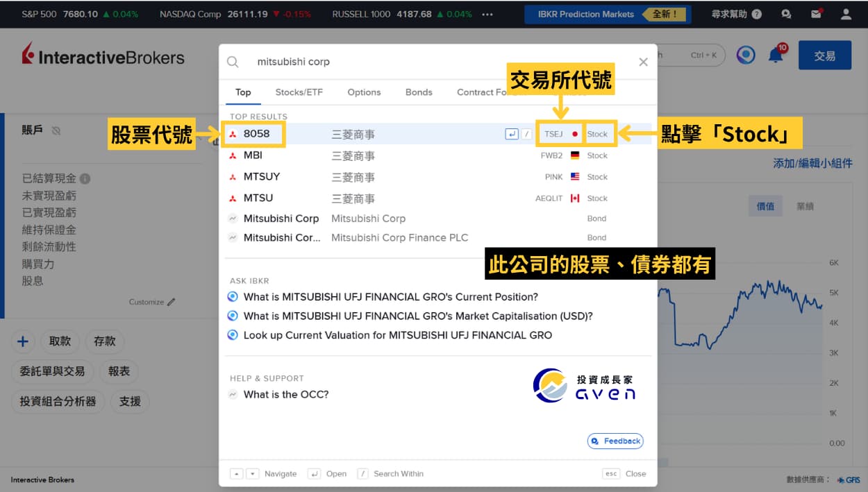Viewport: 868px width, 492px height.
Task: Click the 支援 support button
Action: 130,401
